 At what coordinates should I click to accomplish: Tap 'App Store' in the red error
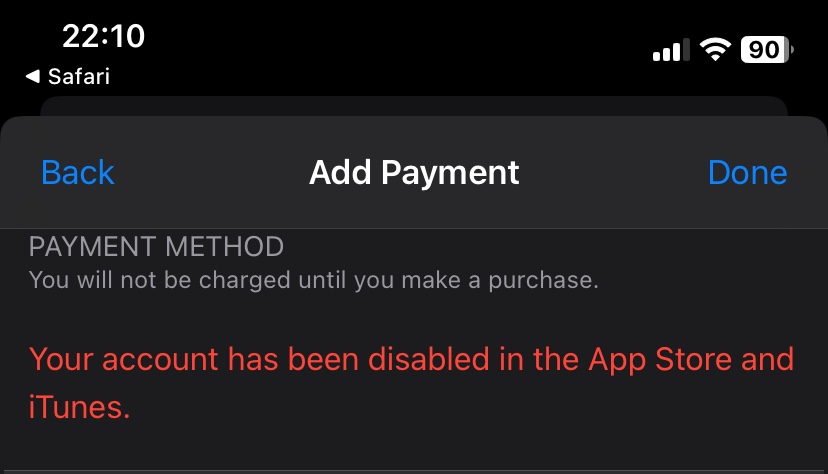[x=661, y=359]
